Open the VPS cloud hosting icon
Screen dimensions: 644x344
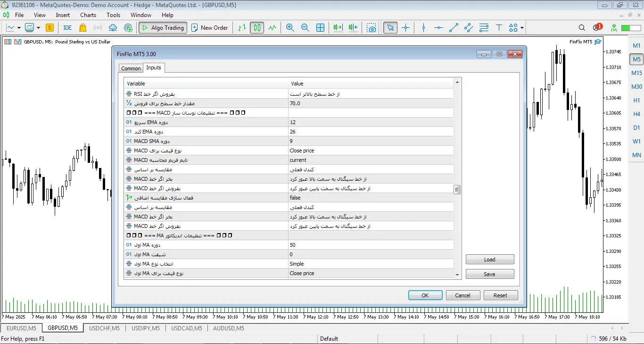coord(113,28)
